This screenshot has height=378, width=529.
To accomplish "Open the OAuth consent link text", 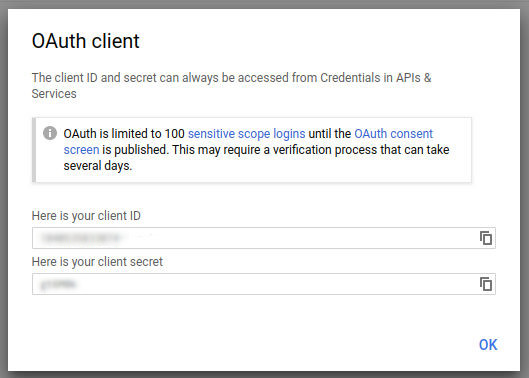I will [393, 134].
